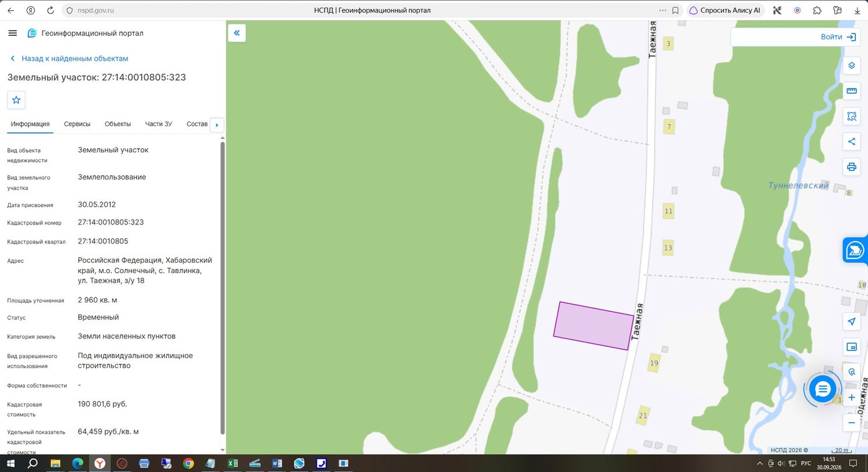Open Word from the Windows taskbar

(277, 463)
